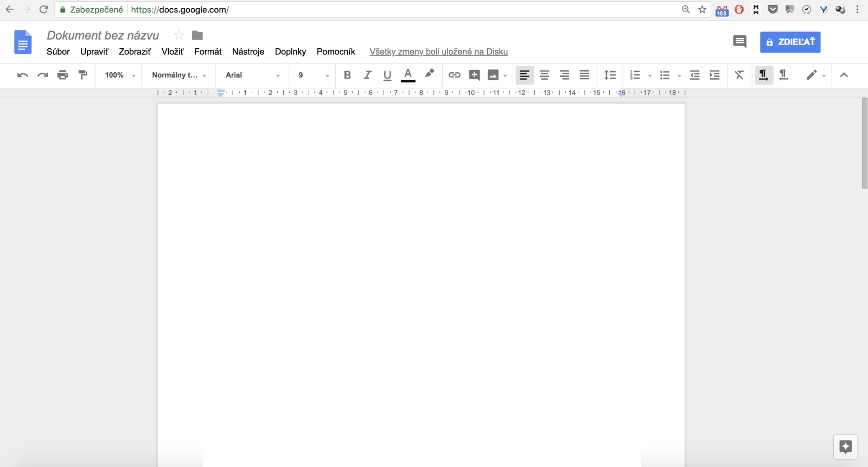The width and height of the screenshot is (868, 467).
Task: Expand the numbered list style dropdown
Action: point(650,76)
